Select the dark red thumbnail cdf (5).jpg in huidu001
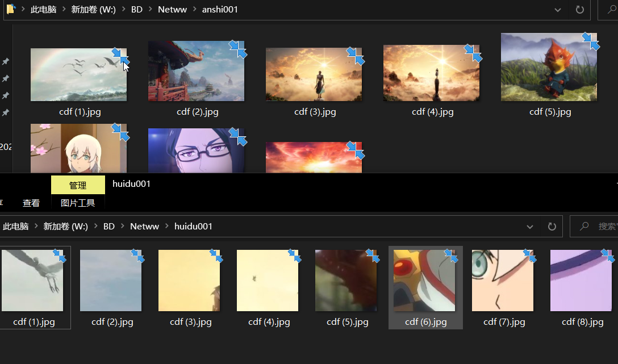This screenshot has height=364, width=618. coord(346,281)
